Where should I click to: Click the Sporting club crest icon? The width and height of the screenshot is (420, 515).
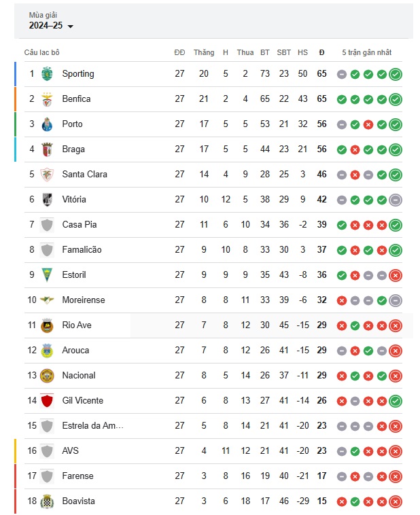47,74
